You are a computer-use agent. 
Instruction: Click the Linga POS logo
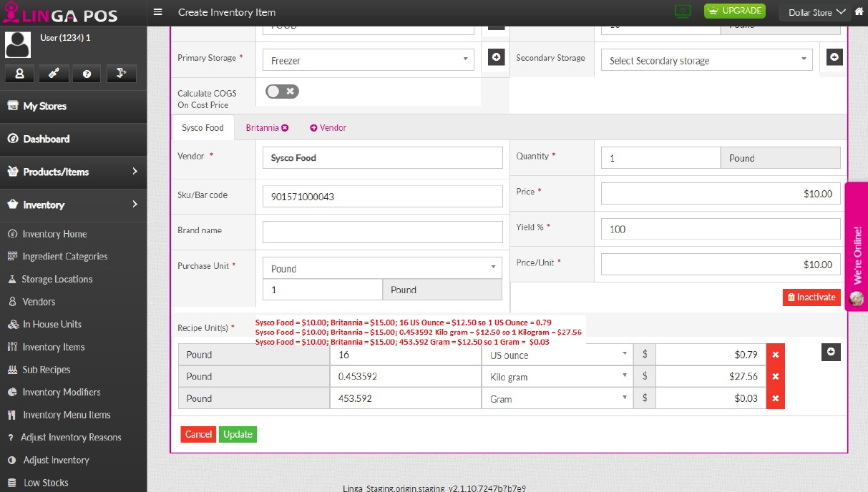(60, 12)
